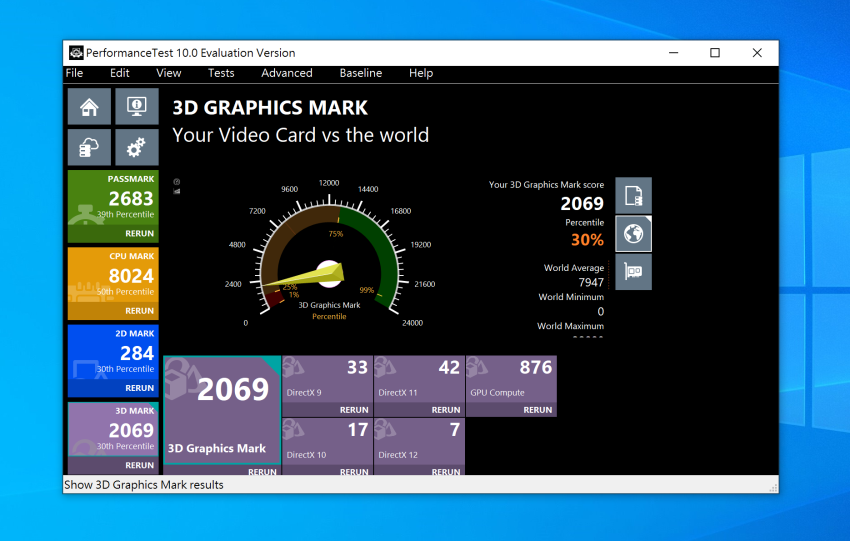850x541 pixels.
Task: Open the File menu
Action: click(74, 73)
